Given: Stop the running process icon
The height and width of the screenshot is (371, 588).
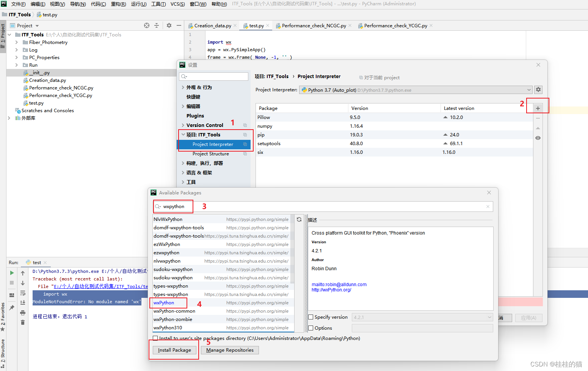Looking at the screenshot, I should (12, 283).
